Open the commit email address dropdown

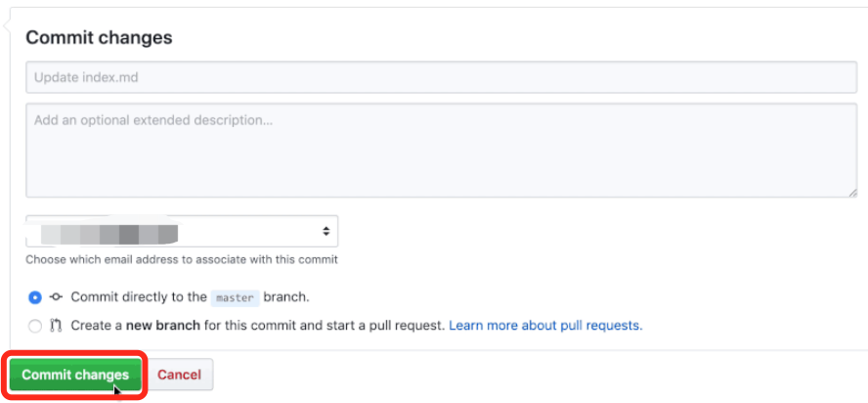click(x=182, y=232)
